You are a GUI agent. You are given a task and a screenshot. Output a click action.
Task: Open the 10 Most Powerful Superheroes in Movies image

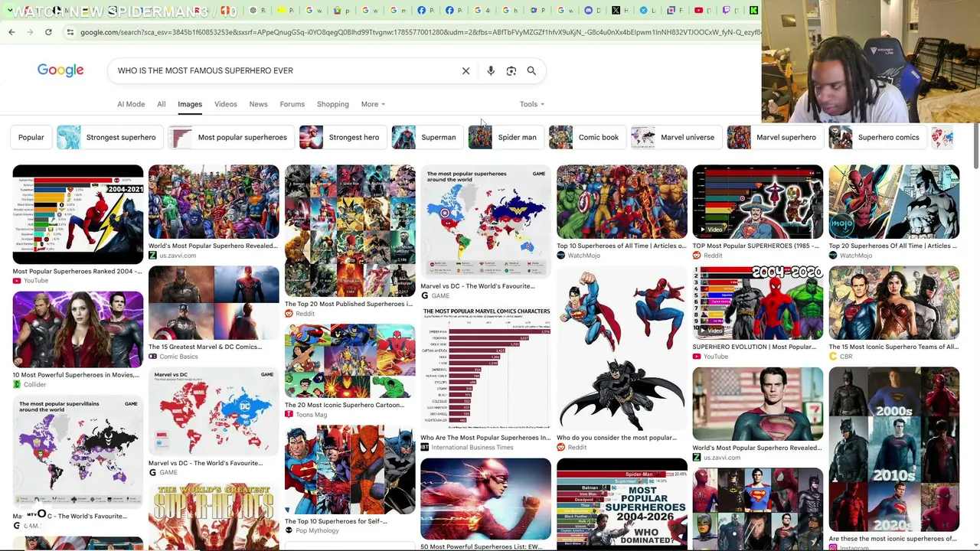coord(77,330)
